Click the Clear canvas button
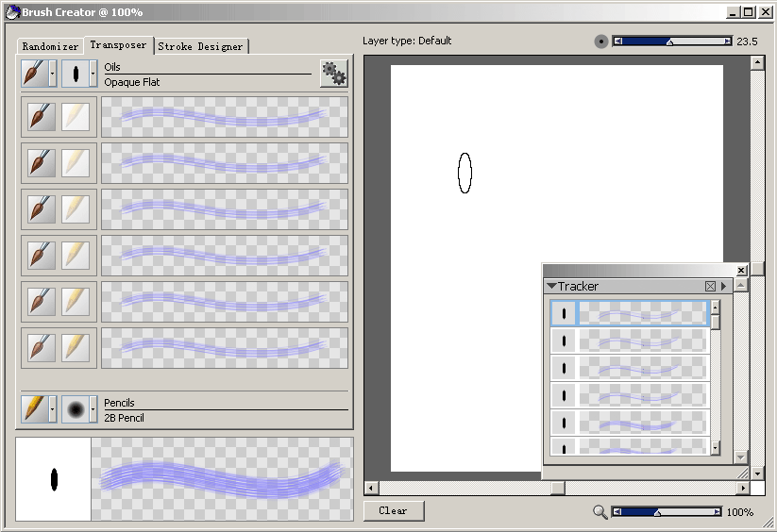The height and width of the screenshot is (532, 777). point(394,510)
